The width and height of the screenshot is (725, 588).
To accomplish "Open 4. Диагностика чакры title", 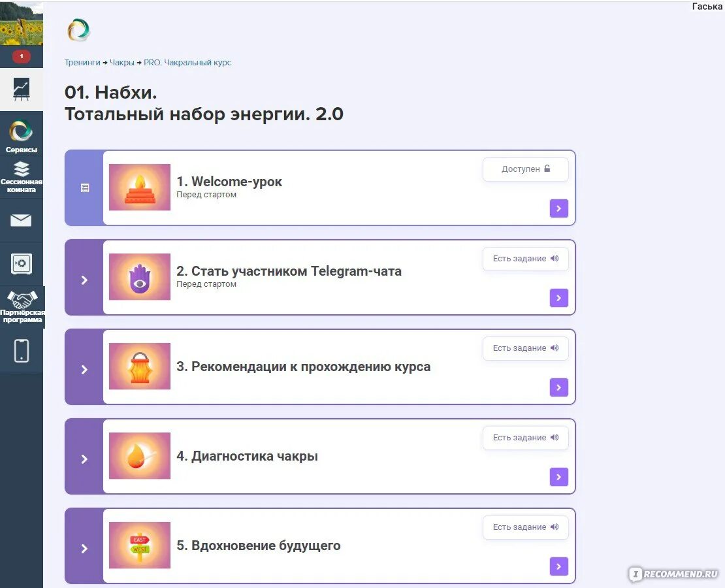I will pyautogui.click(x=247, y=456).
